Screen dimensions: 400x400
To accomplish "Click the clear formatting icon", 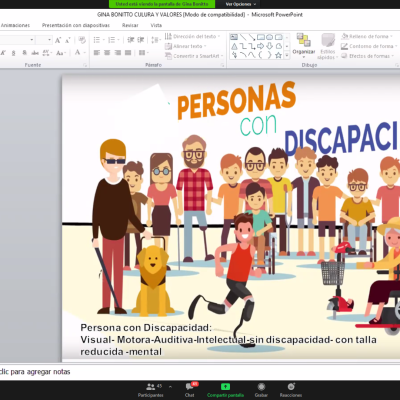I will (x=82, y=40).
